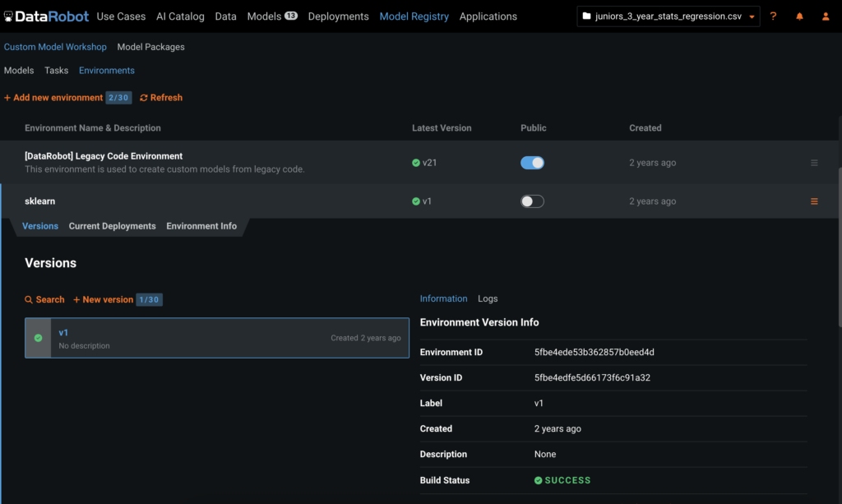Open the sklearn row hamburger menu icon

(814, 200)
